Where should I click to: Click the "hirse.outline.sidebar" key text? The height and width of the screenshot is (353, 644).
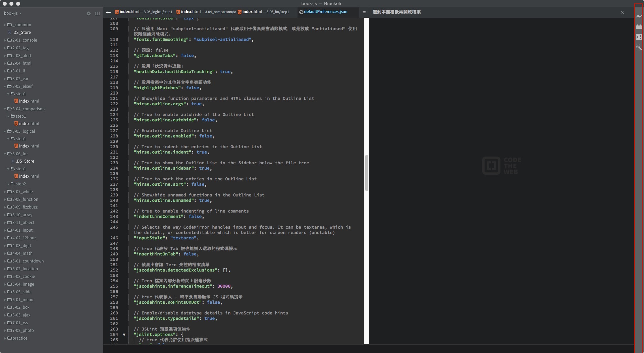pyautogui.click(x=164, y=168)
